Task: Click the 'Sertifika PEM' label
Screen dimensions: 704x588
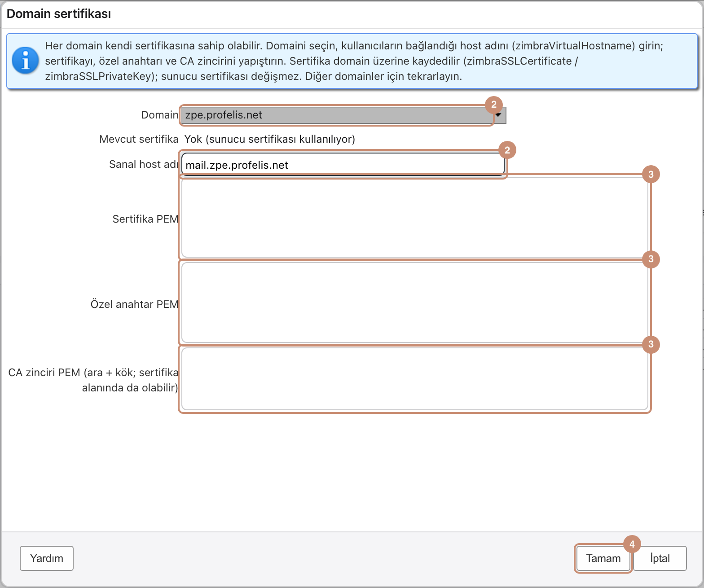Action: coord(145,219)
